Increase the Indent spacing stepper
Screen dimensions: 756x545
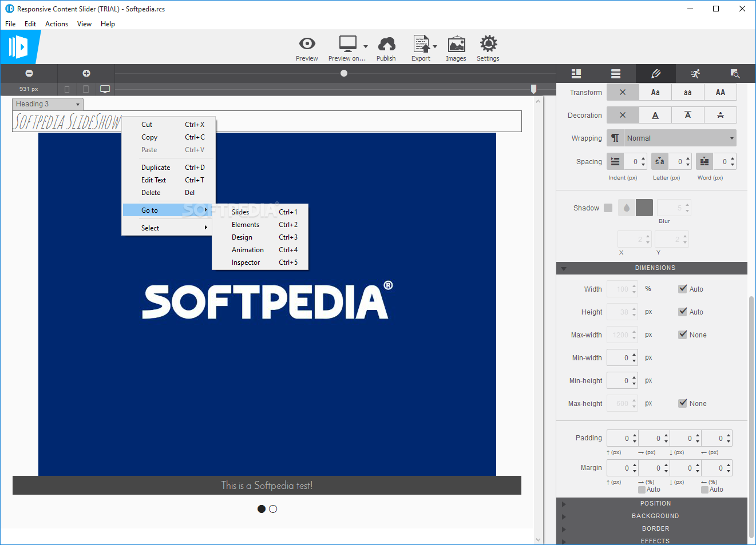[643, 158]
